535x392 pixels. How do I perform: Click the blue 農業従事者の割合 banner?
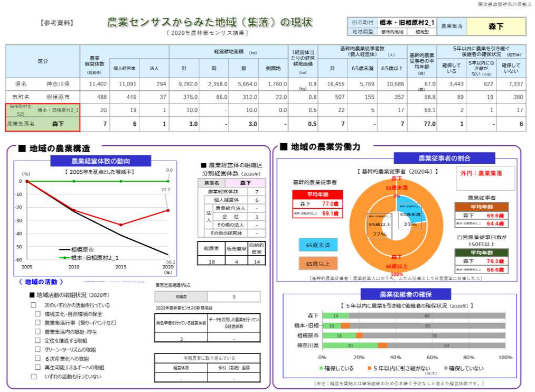click(444, 158)
